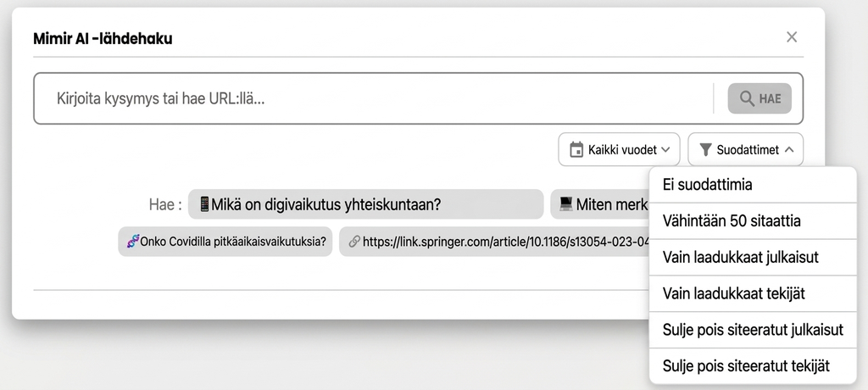Open the 'Kaikki vuodet' year dropdown
The image size is (868, 390).
click(x=619, y=149)
